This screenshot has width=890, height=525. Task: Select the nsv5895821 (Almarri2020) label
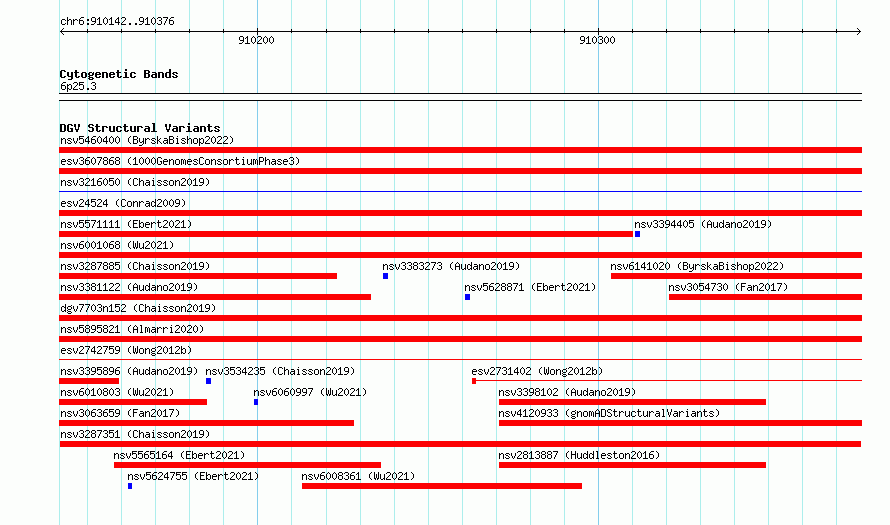coord(132,329)
